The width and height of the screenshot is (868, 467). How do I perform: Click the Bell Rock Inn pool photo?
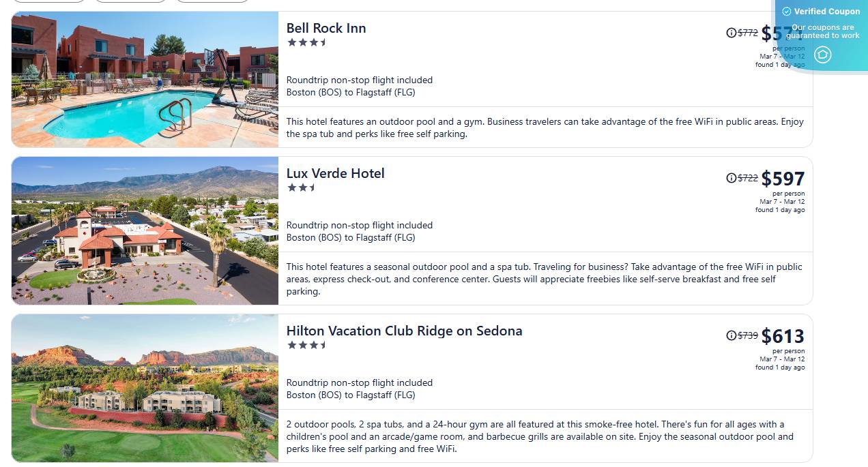tap(145, 79)
